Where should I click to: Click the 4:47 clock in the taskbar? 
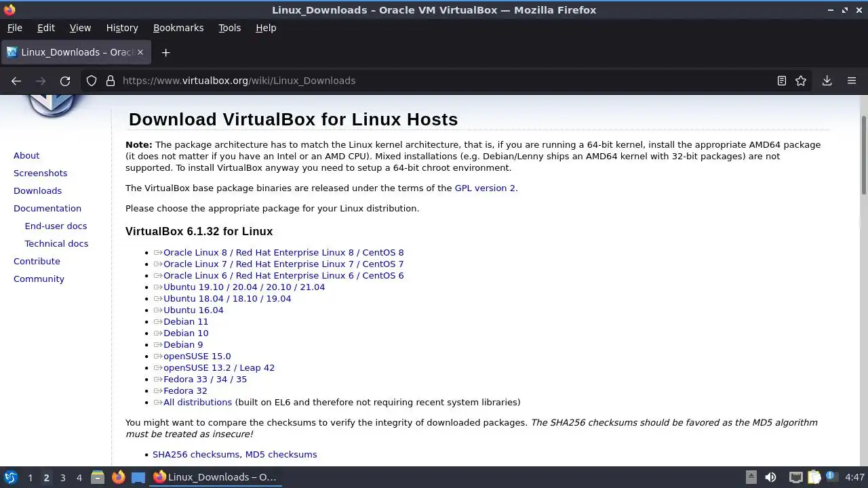[854, 477]
